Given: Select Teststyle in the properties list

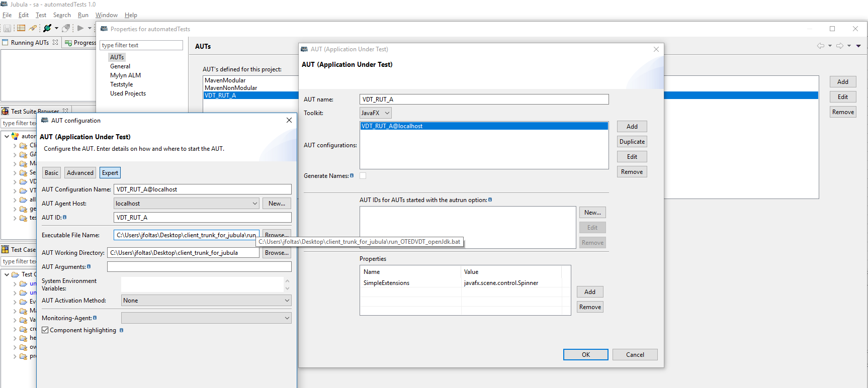Looking at the screenshot, I should click(x=122, y=84).
